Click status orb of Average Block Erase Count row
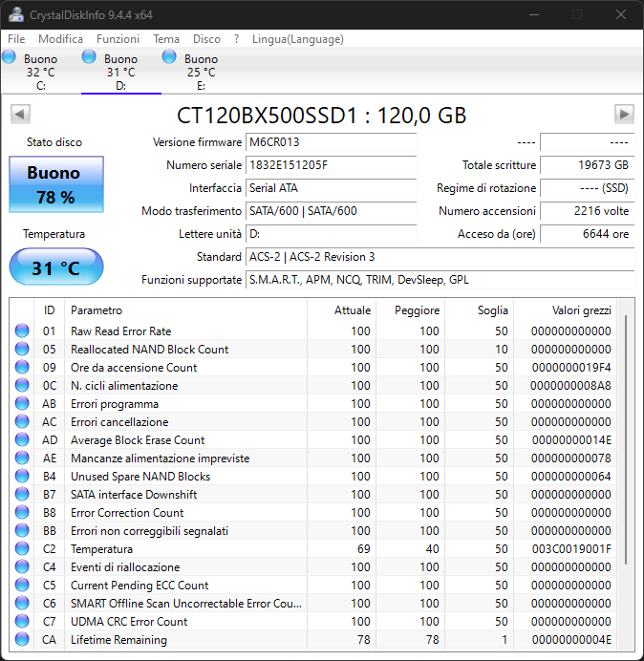This screenshot has width=644, height=661. click(22, 439)
